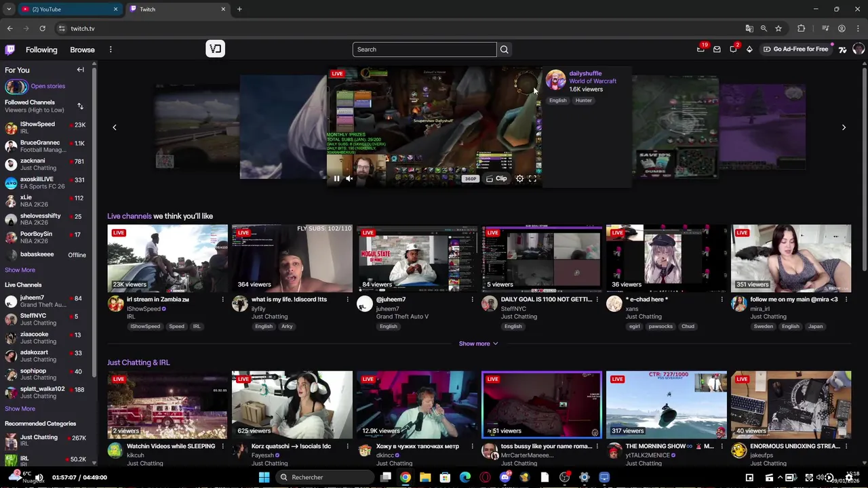Image resolution: width=868 pixels, height=488 pixels.
Task: Open the 'Live channels' heading link
Action: point(129,216)
